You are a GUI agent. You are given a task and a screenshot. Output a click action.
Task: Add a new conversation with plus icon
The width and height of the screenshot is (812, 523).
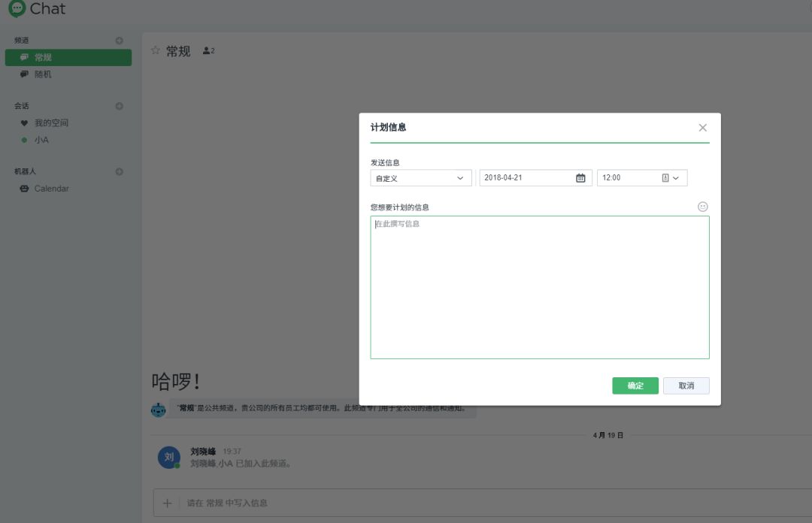pyautogui.click(x=119, y=106)
